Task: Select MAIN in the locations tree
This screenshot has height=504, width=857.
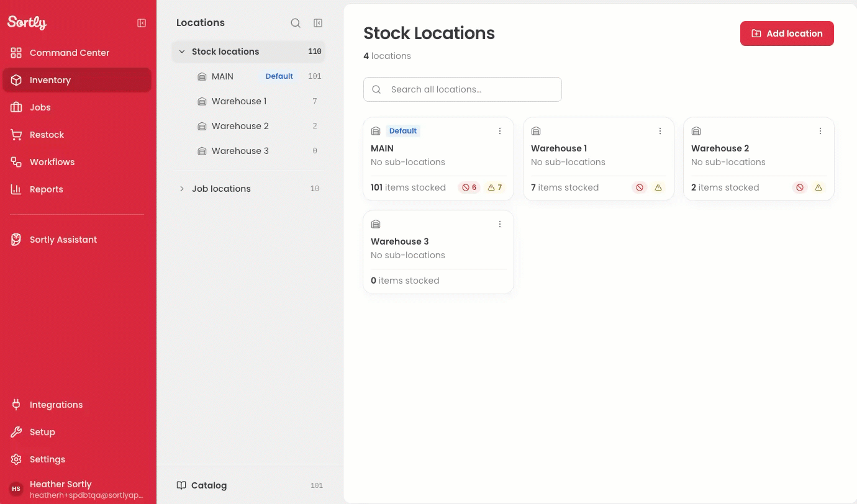Action: (x=248, y=76)
